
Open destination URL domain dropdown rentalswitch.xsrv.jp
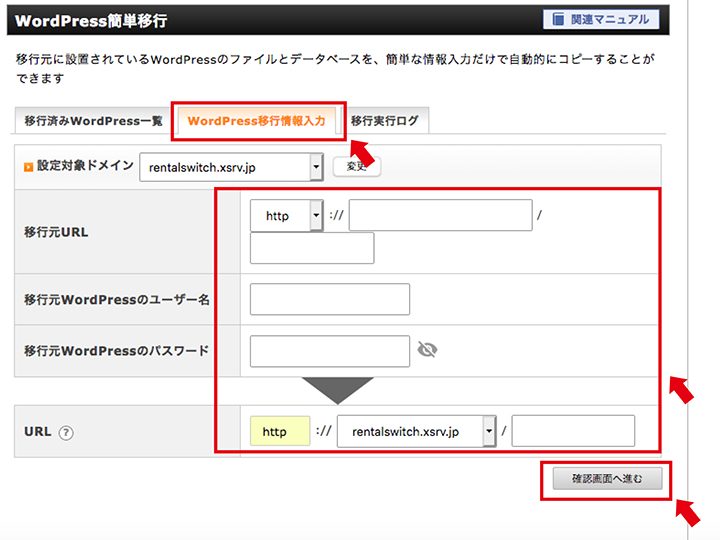click(x=416, y=431)
